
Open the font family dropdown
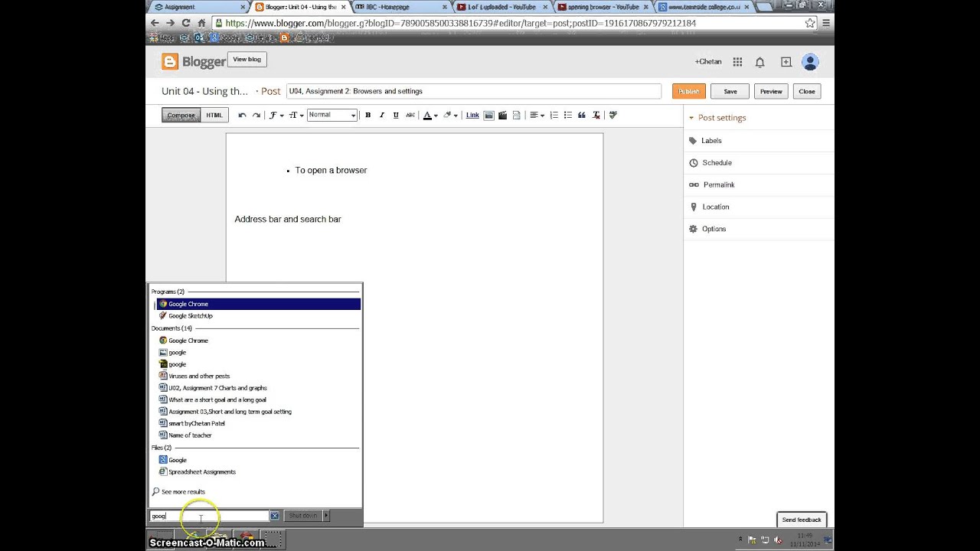276,116
